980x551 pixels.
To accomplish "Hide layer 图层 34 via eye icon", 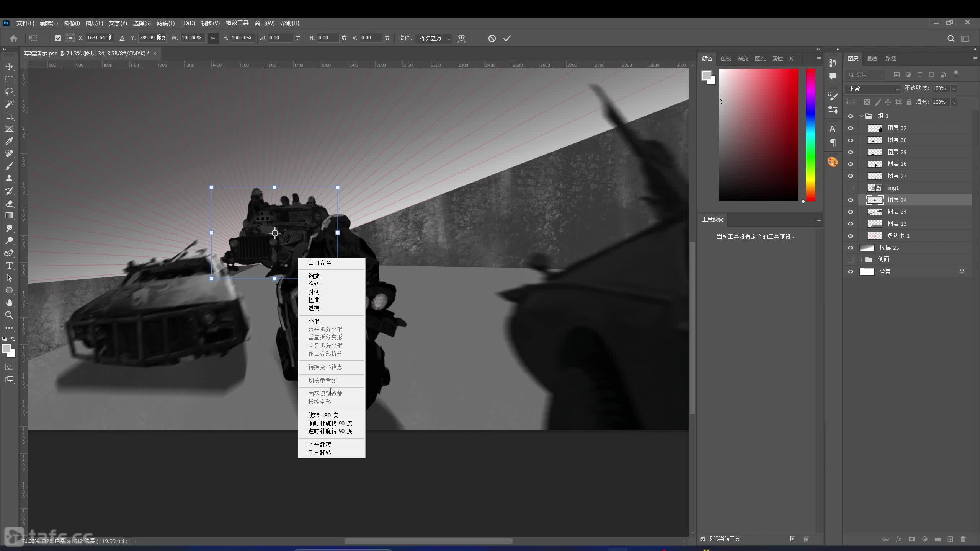I will pyautogui.click(x=851, y=200).
